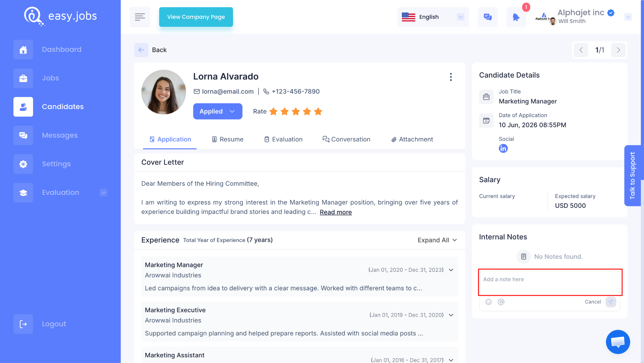
Task: Expand the Marketing Manager experience entry
Action: pos(451,270)
